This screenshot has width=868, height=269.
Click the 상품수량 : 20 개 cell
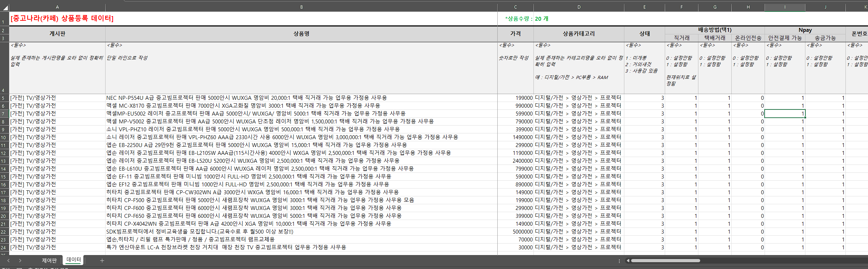pyautogui.click(x=526, y=19)
